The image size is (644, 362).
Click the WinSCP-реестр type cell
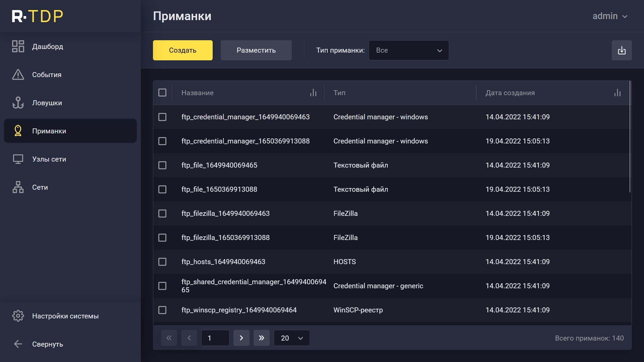tap(358, 310)
